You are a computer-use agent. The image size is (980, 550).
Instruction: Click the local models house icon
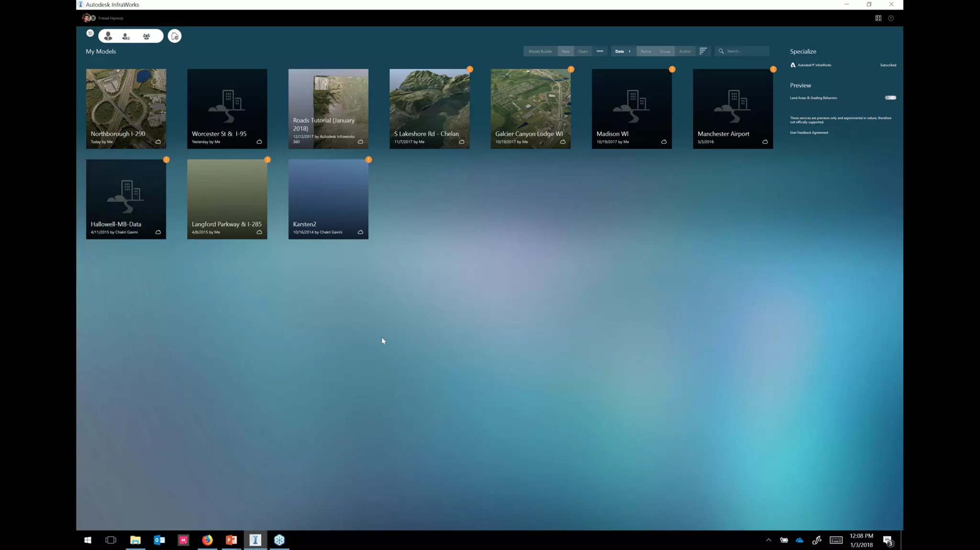point(175,36)
